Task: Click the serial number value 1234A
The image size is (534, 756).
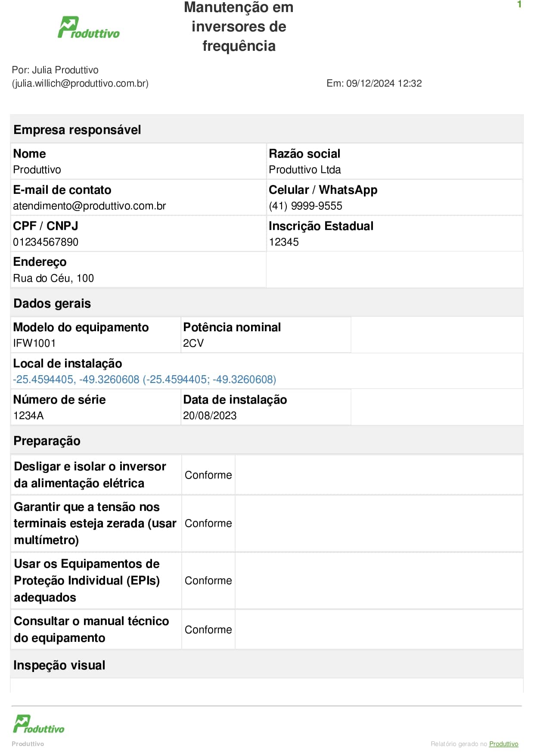Action: (x=28, y=416)
